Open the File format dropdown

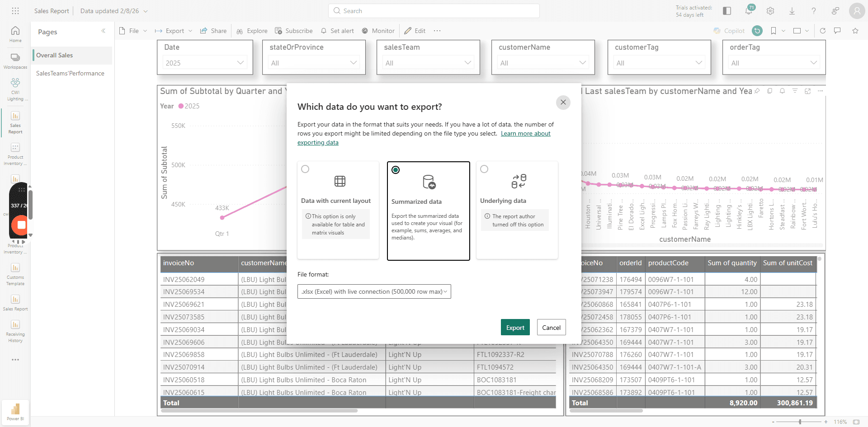pyautogui.click(x=374, y=291)
